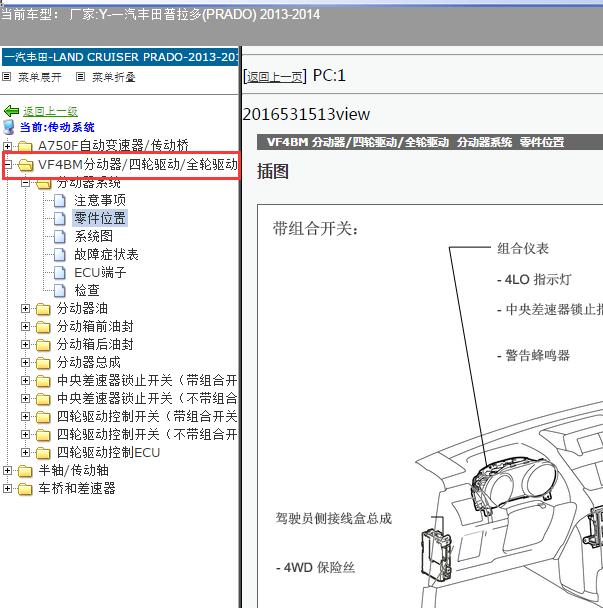Click folder icon of 半轴/传动轴
The image size is (603, 608).
pyautogui.click(x=25, y=471)
